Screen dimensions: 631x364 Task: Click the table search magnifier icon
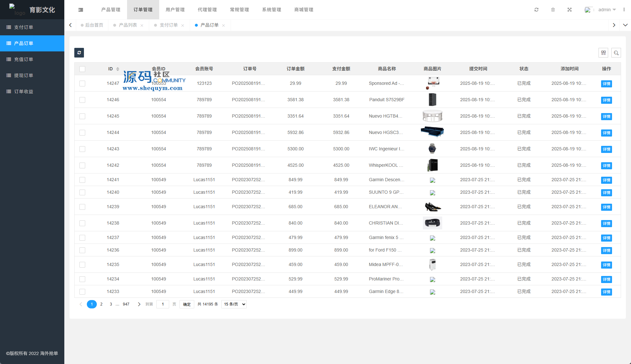616,53
